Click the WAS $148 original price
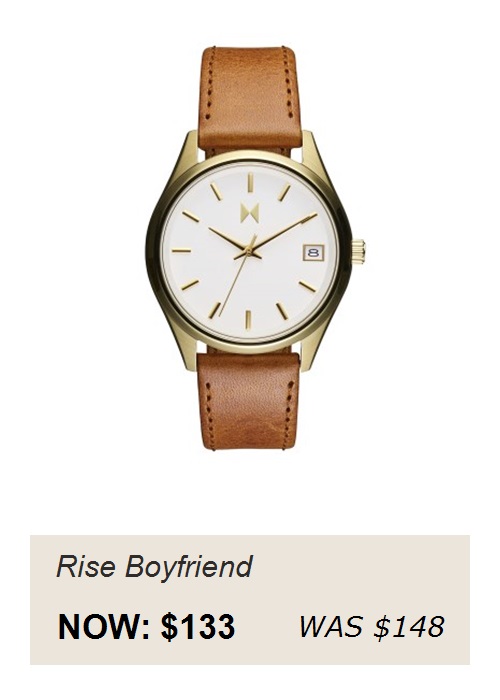 pyautogui.click(x=372, y=626)
